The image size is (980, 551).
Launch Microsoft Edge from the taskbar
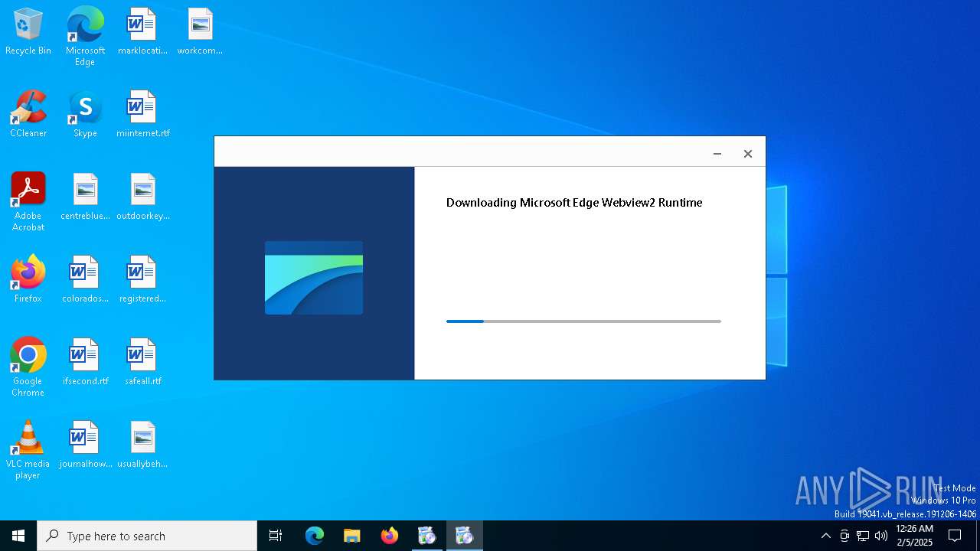315,536
